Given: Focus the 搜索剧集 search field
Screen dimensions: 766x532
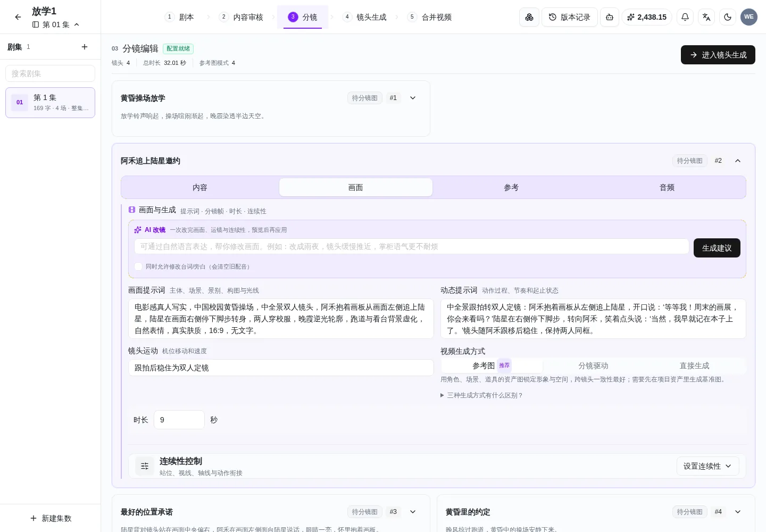Looking at the screenshot, I should (51, 73).
